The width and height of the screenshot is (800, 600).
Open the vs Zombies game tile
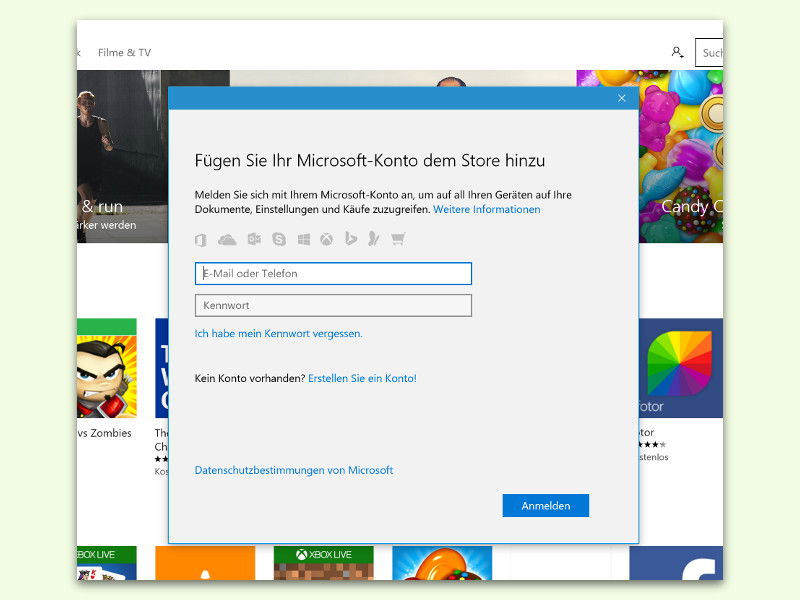pyautogui.click(x=107, y=368)
